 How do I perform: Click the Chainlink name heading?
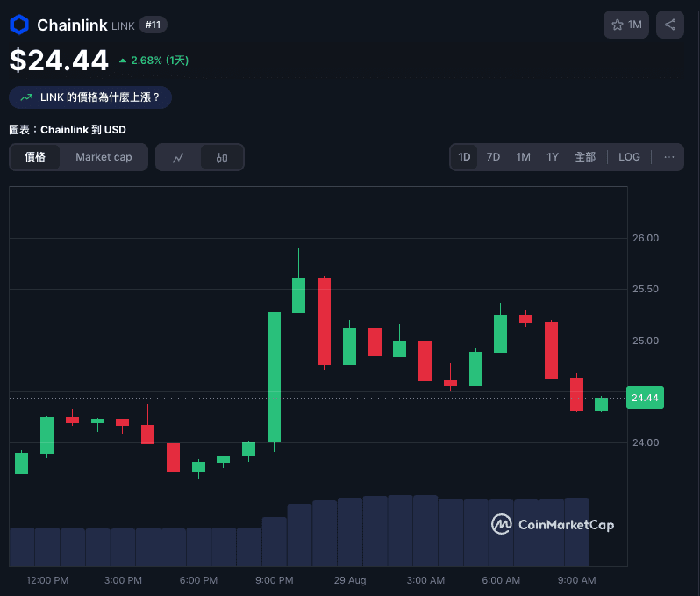click(72, 25)
